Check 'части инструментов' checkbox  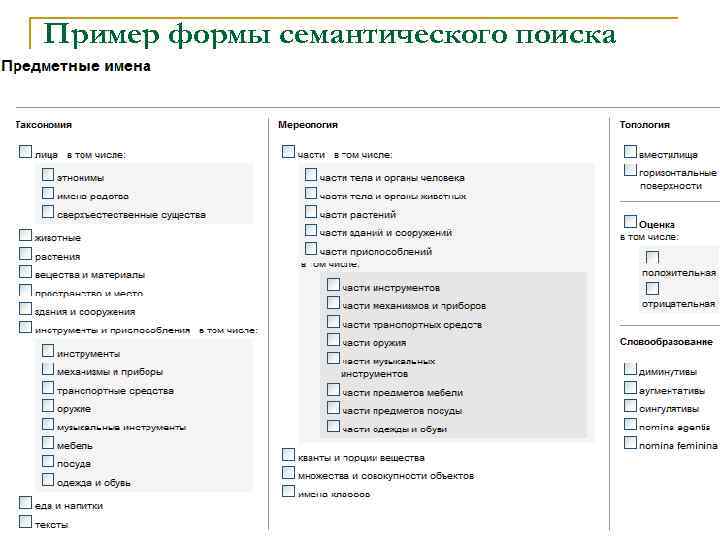(x=333, y=285)
